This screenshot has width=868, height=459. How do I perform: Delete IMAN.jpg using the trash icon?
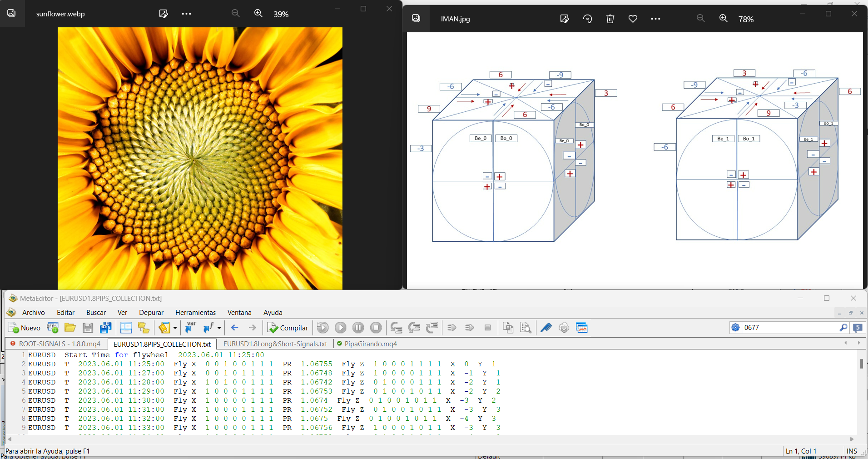pos(610,19)
